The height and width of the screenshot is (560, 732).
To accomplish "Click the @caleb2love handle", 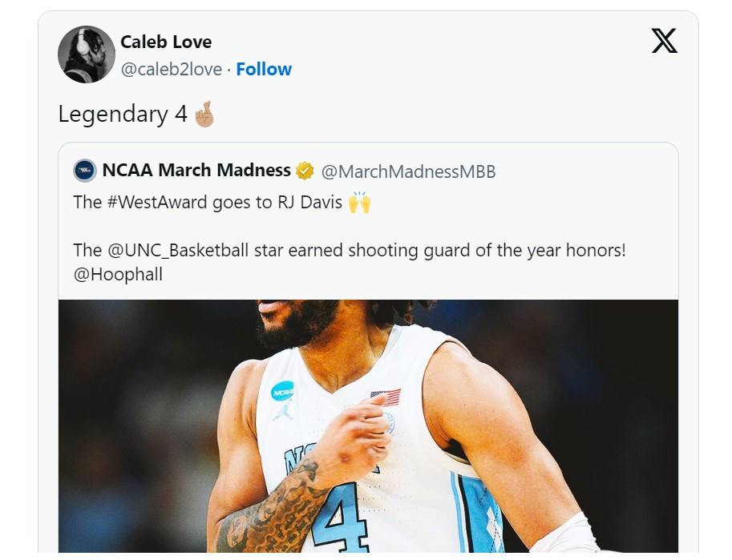I will tap(171, 70).
